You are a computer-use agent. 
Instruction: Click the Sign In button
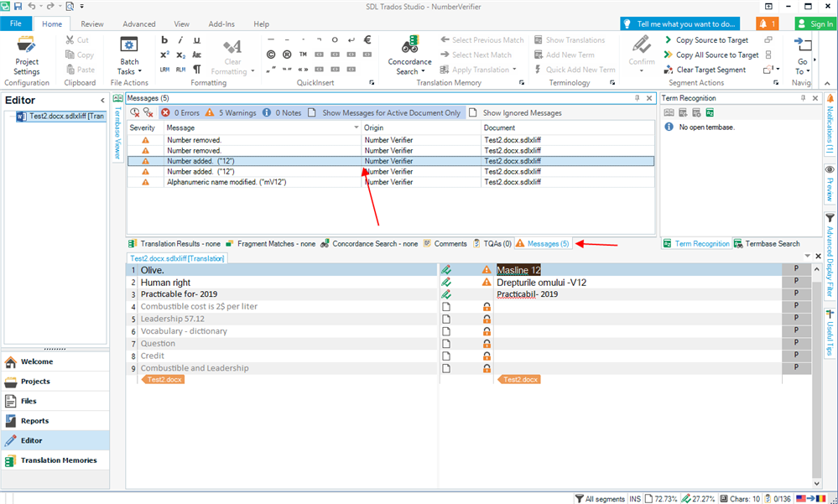815,24
